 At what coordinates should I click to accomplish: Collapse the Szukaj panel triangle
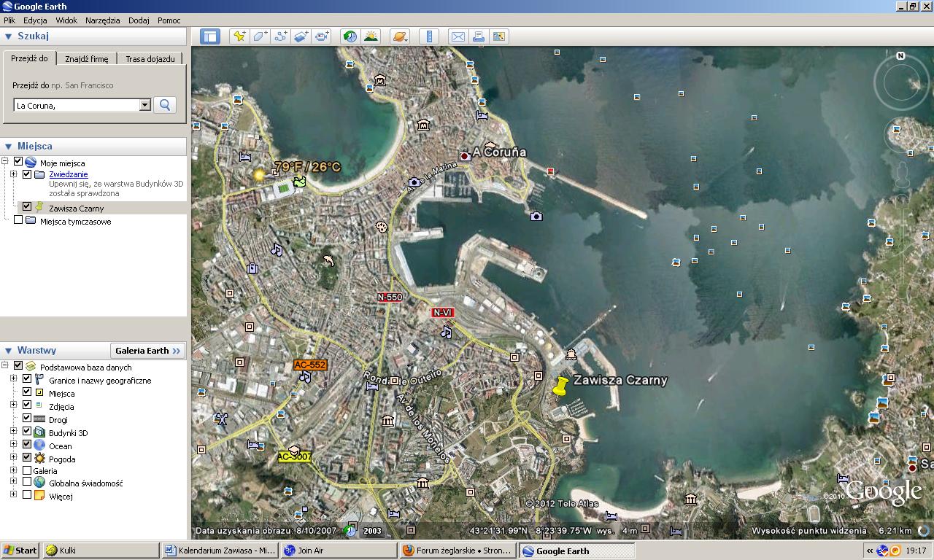click(9, 36)
